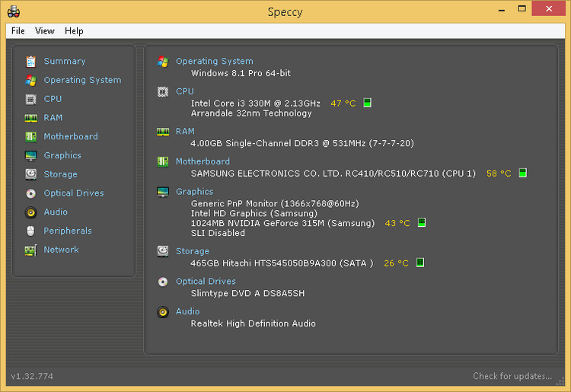Click the 58 °C motherboard temperature value
571x392 pixels.
pyautogui.click(x=499, y=174)
